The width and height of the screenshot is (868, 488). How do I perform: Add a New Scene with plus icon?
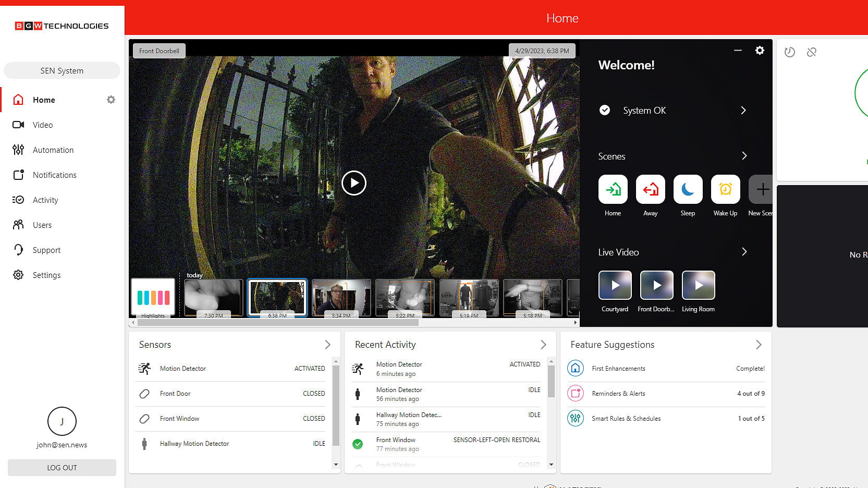click(x=761, y=189)
